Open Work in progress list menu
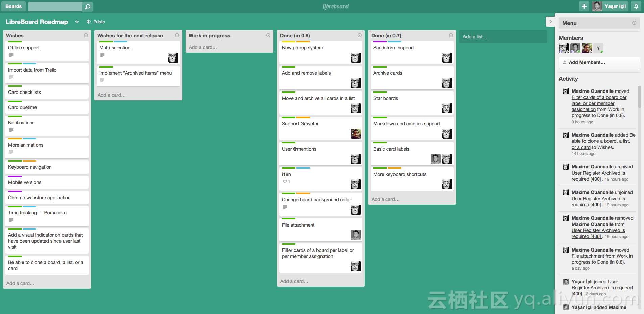 268,35
